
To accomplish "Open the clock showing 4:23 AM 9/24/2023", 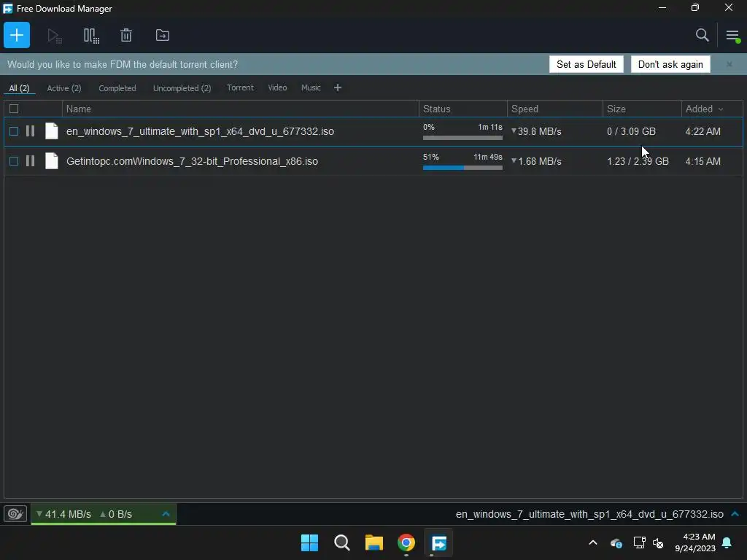I will click(695, 542).
